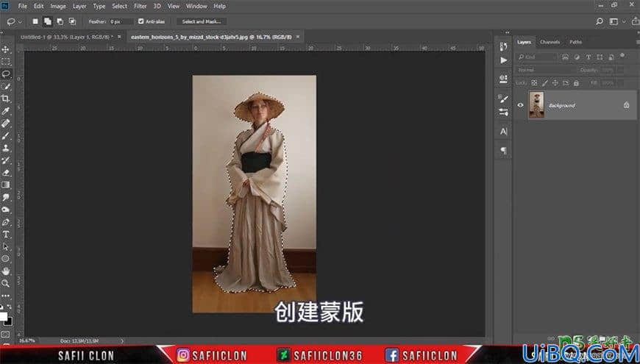Open the Character panel icon
This screenshot has width=640, height=364.
pos(504,132)
